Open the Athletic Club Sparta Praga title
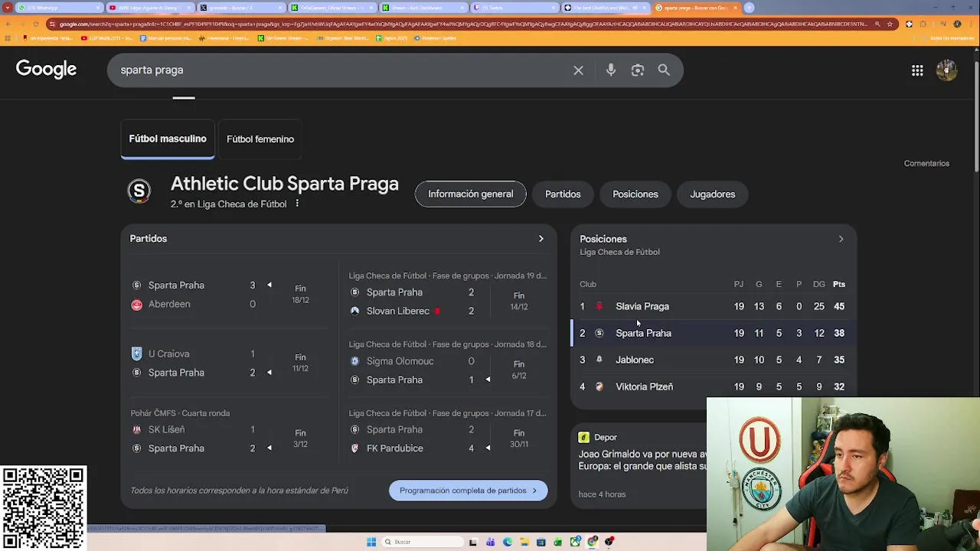This screenshot has width=980, height=551. coord(285,184)
